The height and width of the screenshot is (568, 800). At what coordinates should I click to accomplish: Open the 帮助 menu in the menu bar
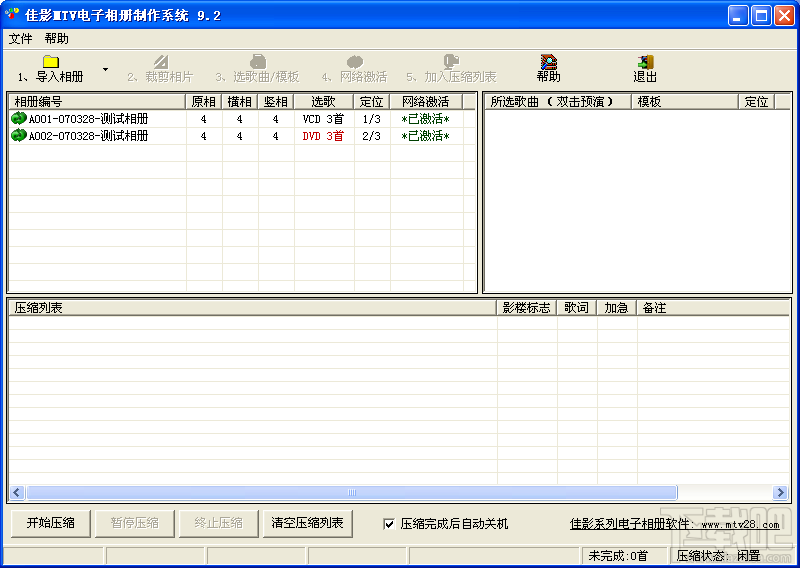[56, 39]
